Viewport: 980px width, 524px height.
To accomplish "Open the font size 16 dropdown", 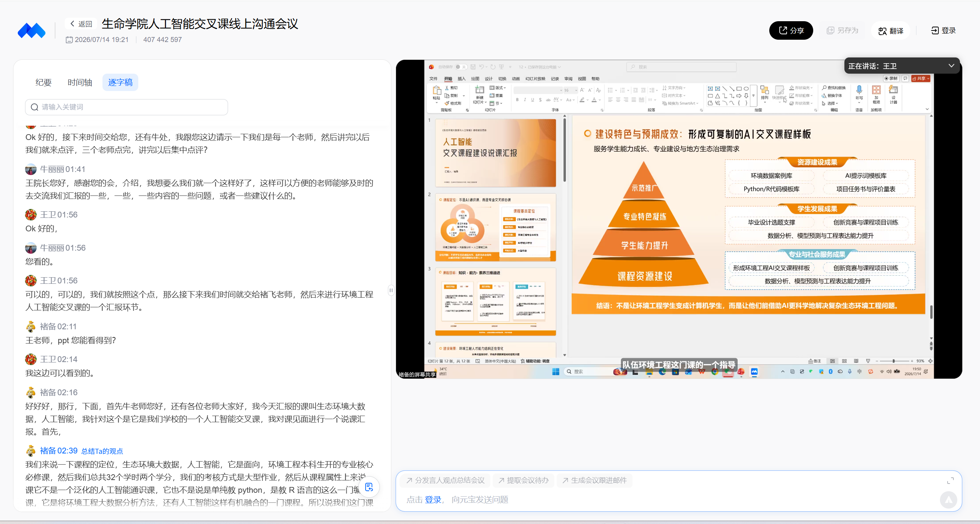I will [576, 90].
